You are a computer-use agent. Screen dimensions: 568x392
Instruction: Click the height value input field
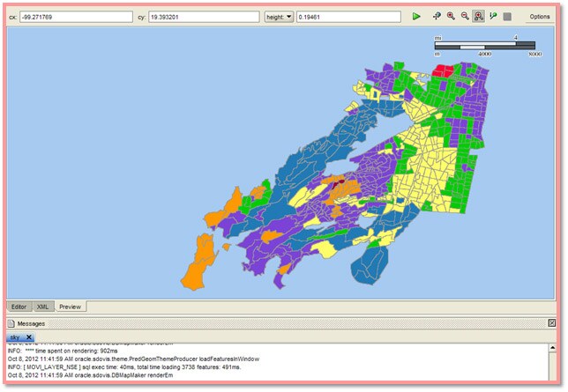(350, 17)
